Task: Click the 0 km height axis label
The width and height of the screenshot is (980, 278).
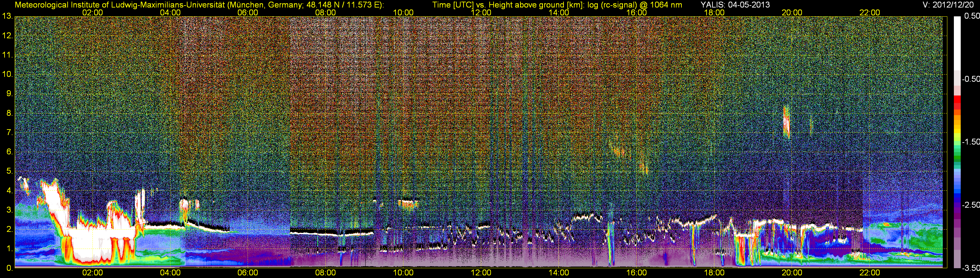Action: point(9,268)
